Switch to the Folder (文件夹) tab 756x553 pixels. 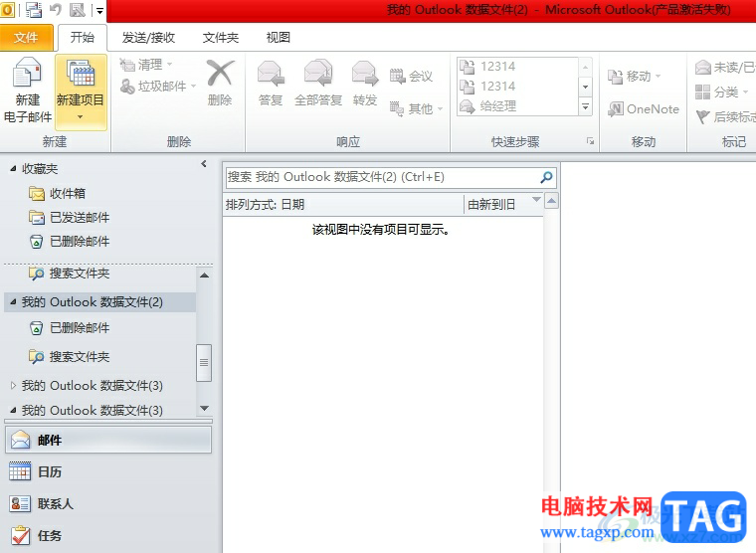(221, 37)
